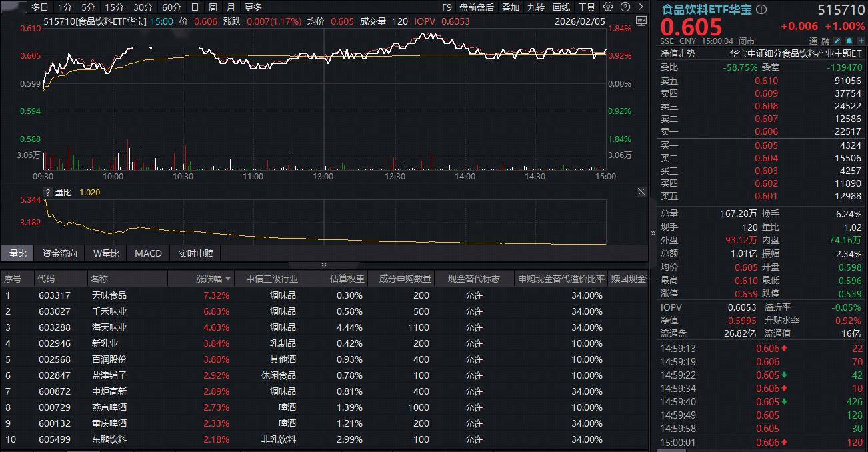Click the pencil note icon
Viewport: 868px width, 452px height.
839,41
